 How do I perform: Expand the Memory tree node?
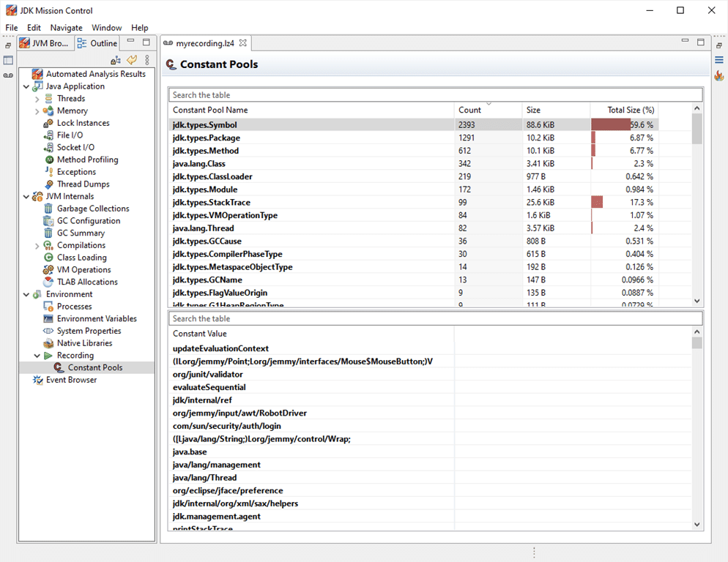[37, 111]
